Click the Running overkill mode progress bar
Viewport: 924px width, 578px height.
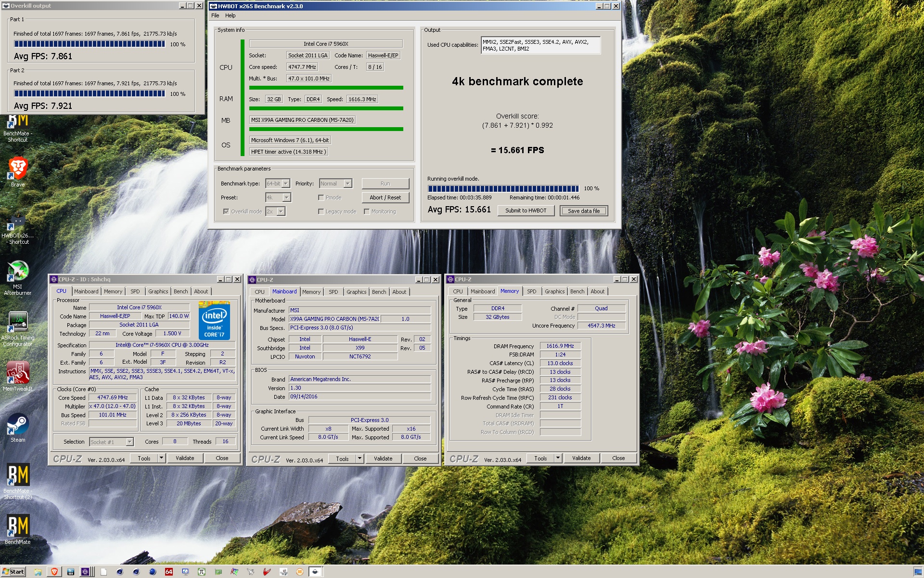[503, 188]
